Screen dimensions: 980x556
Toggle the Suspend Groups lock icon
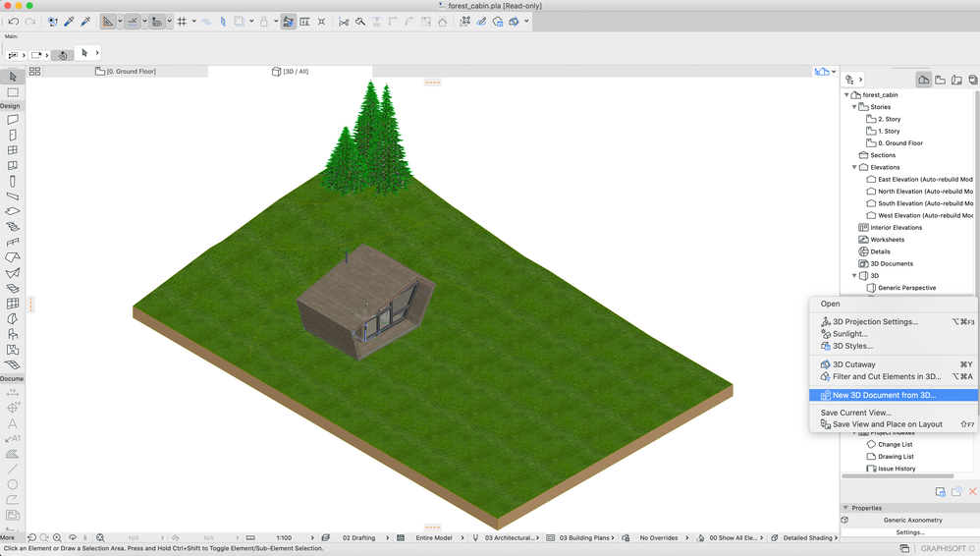pyautogui.click(x=263, y=22)
